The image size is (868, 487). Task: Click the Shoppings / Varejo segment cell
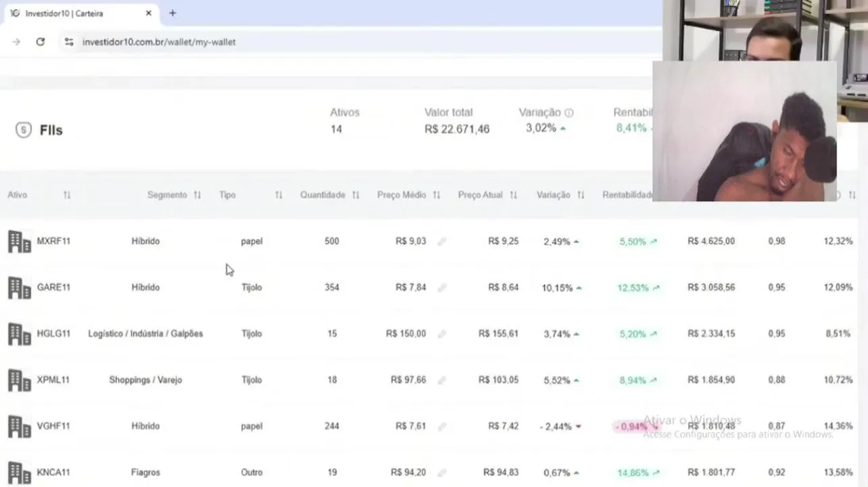145,380
